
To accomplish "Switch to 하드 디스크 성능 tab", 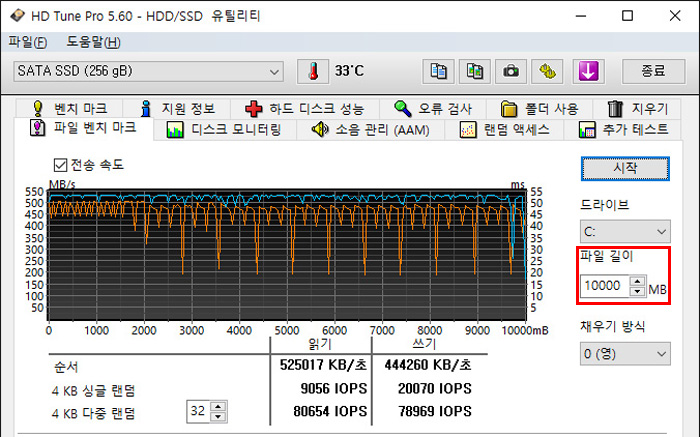I will [305, 108].
